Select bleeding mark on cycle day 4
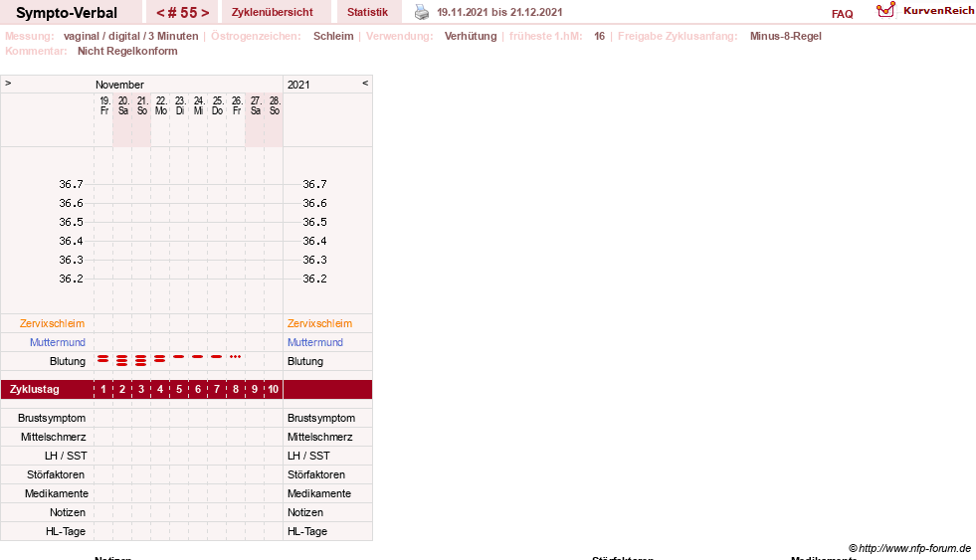The height and width of the screenshot is (560, 976). pyautogui.click(x=160, y=359)
